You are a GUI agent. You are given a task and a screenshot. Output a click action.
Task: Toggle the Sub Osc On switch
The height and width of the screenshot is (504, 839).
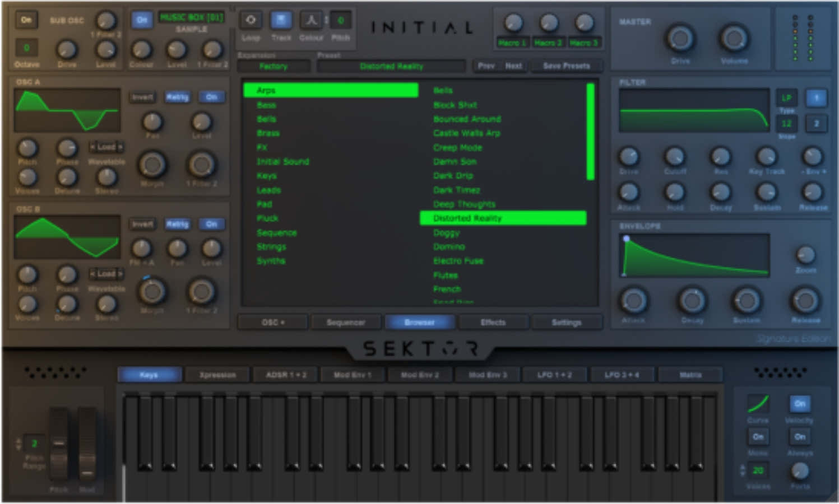[x=26, y=20]
